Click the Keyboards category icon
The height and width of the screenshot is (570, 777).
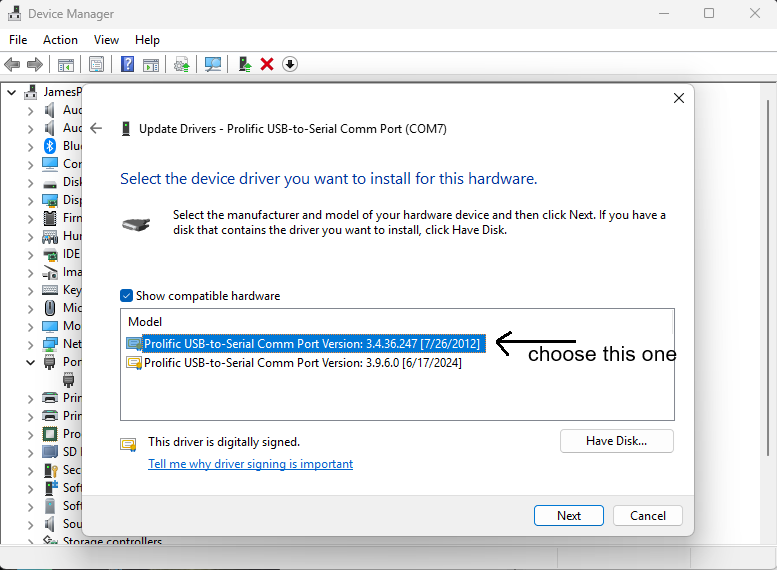click(50, 290)
